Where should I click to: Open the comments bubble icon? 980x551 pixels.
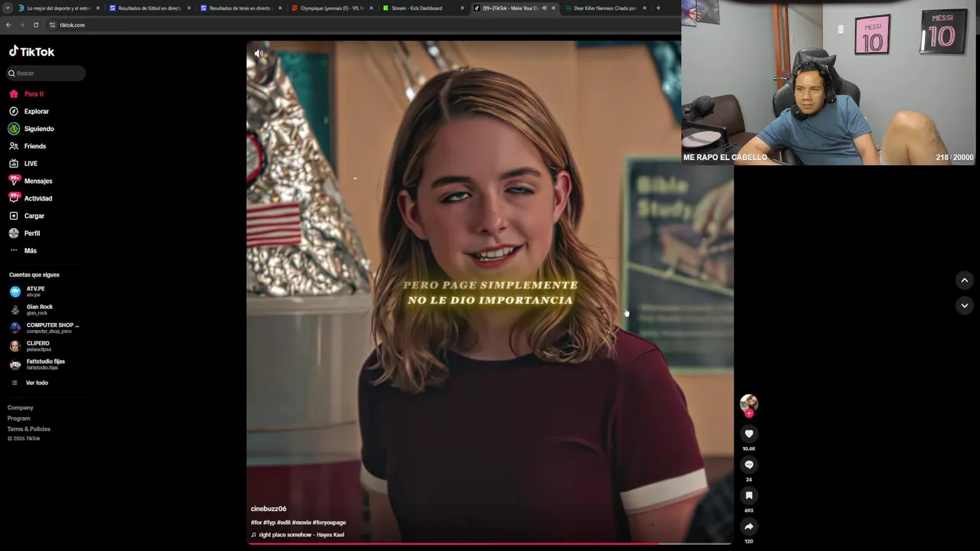click(x=749, y=465)
